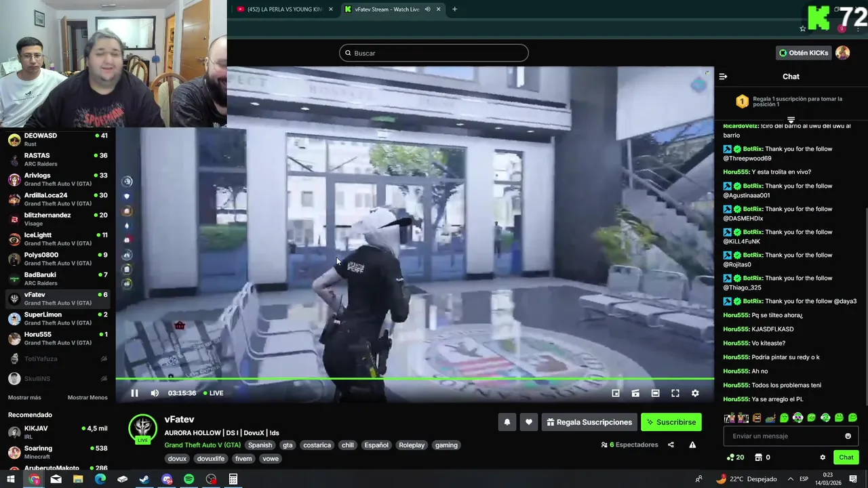Screen dimensions: 868x488
Task: Collapse chat panel with arrow icon
Action: click(723, 77)
